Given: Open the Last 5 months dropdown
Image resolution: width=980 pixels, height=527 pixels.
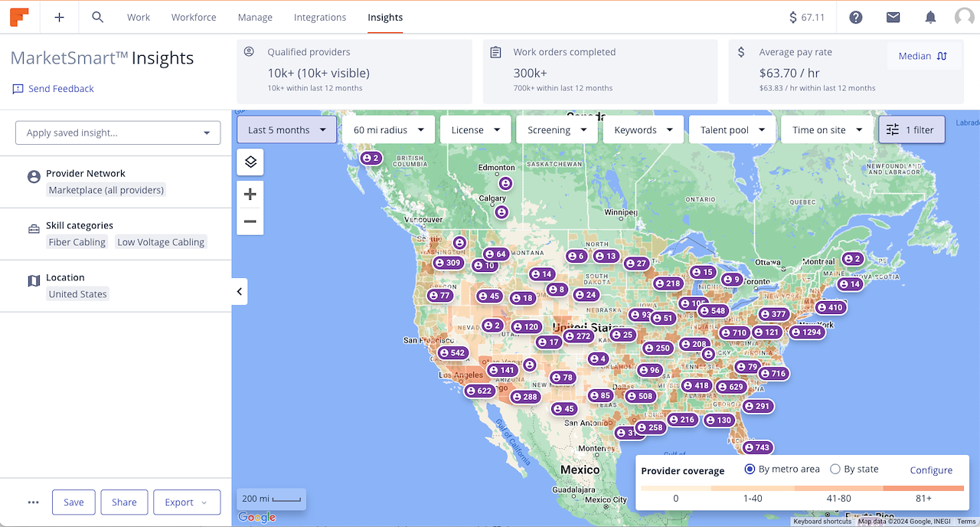Looking at the screenshot, I should tap(286, 129).
